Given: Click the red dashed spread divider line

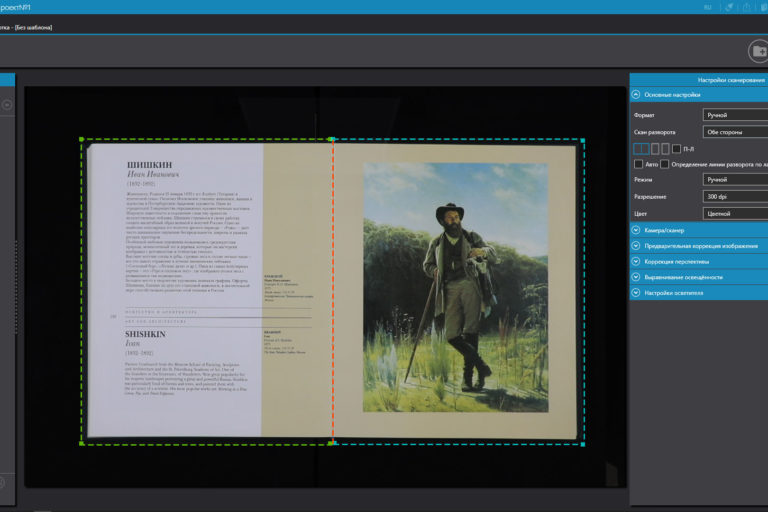Looking at the screenshot, I should (x=332, y=300).
